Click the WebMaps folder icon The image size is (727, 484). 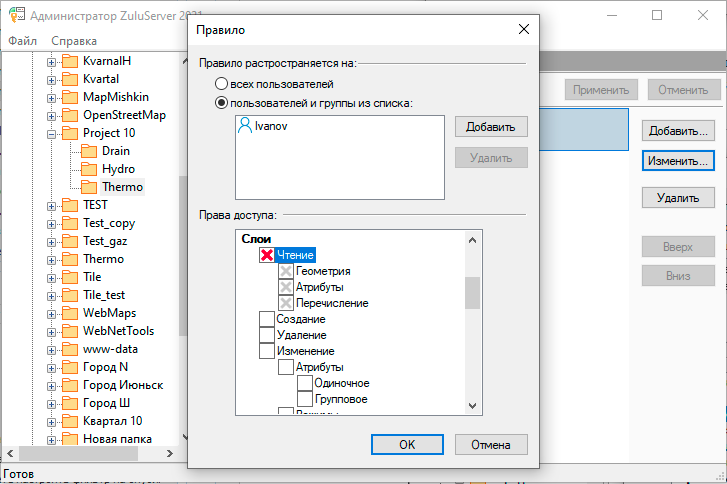coord(70,313)
